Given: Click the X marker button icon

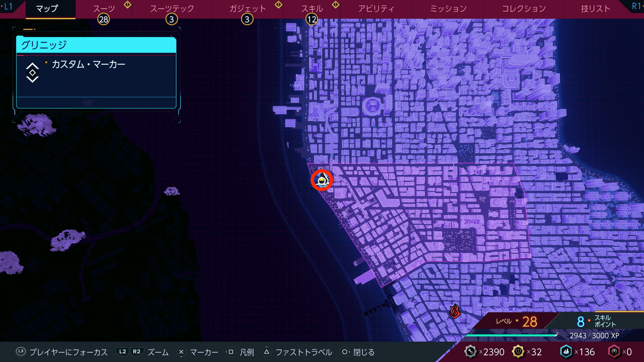Looking at the screenshot, I should point(181,352).
